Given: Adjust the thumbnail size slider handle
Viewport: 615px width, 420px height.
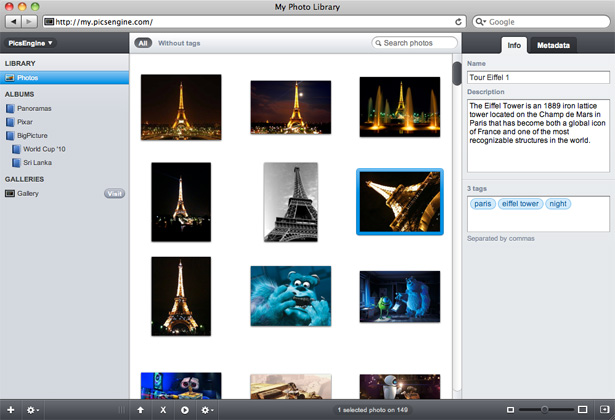Looking at the screenshot, I should coord(544,409).
